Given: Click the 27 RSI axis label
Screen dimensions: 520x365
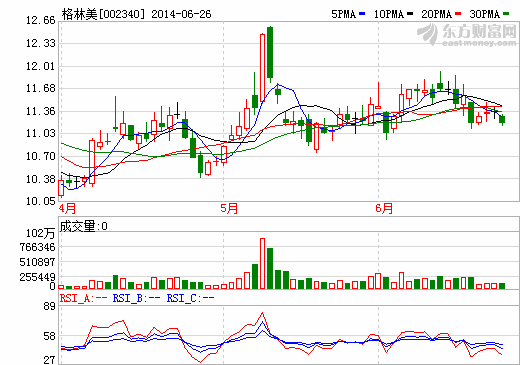Looking at the screenshot, I should click(49, 360).
